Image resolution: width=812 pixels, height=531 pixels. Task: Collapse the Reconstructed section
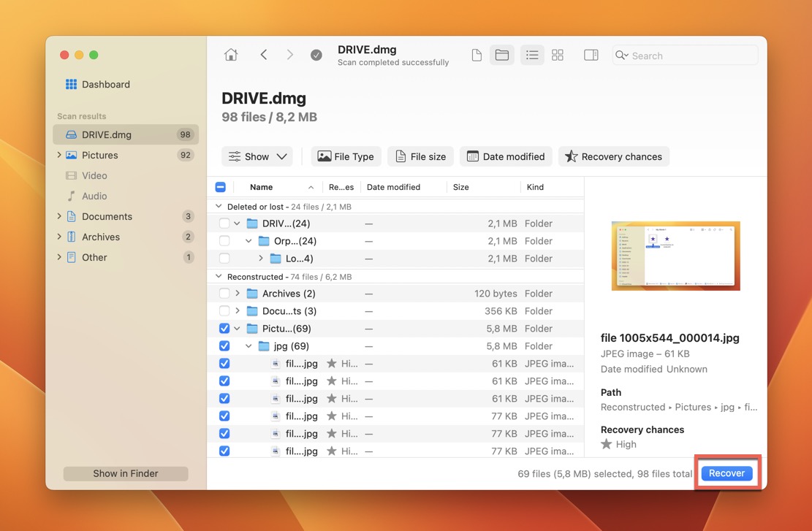pyautogui.click(x=219, y=277)
